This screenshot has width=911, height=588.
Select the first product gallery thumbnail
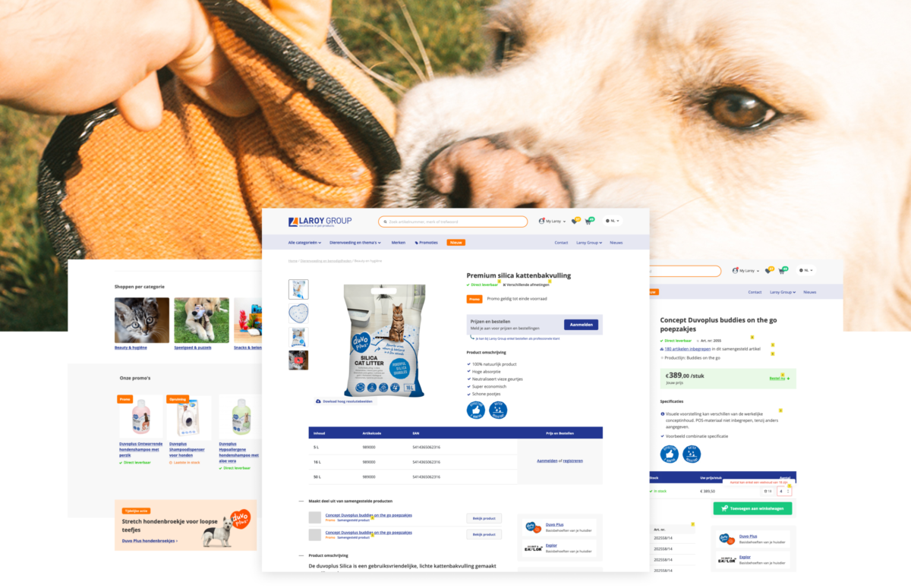[298, 289]
